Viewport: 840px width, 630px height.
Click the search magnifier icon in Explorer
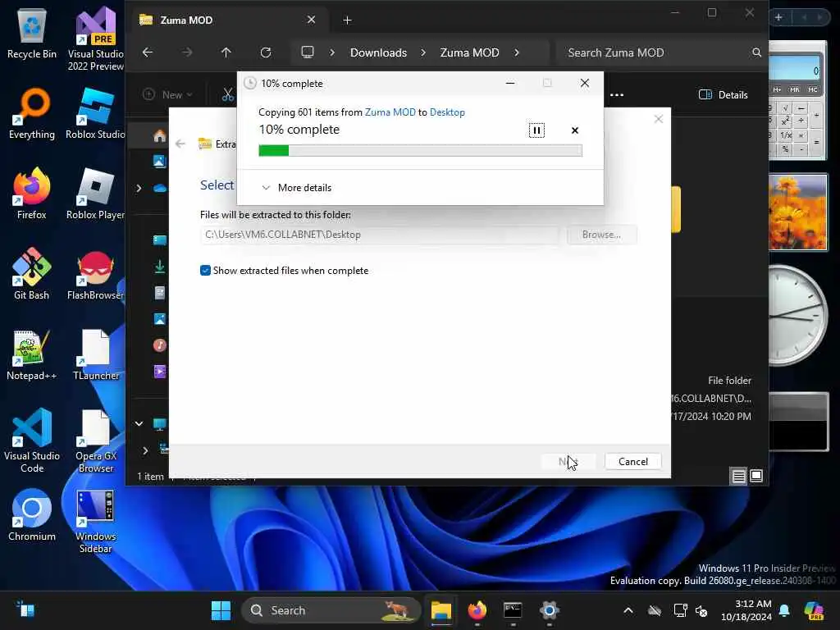click(756, 52)
